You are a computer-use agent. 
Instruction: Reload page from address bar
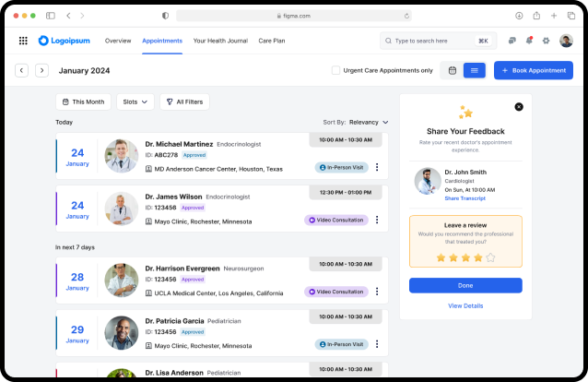406,16
